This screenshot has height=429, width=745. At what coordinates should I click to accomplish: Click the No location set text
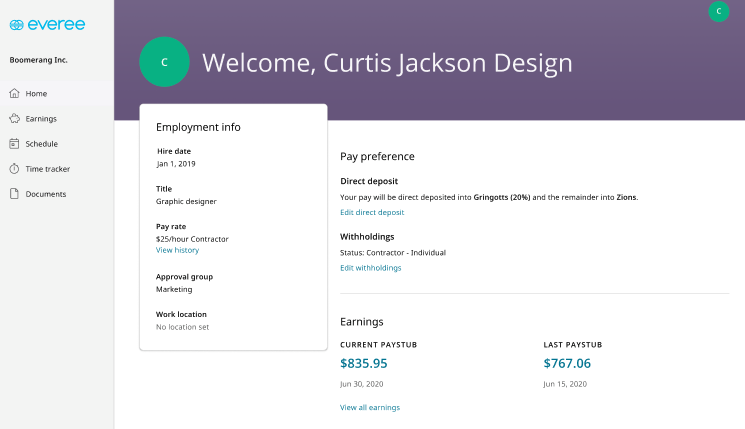pyautogui.click(x=182, y=327)
